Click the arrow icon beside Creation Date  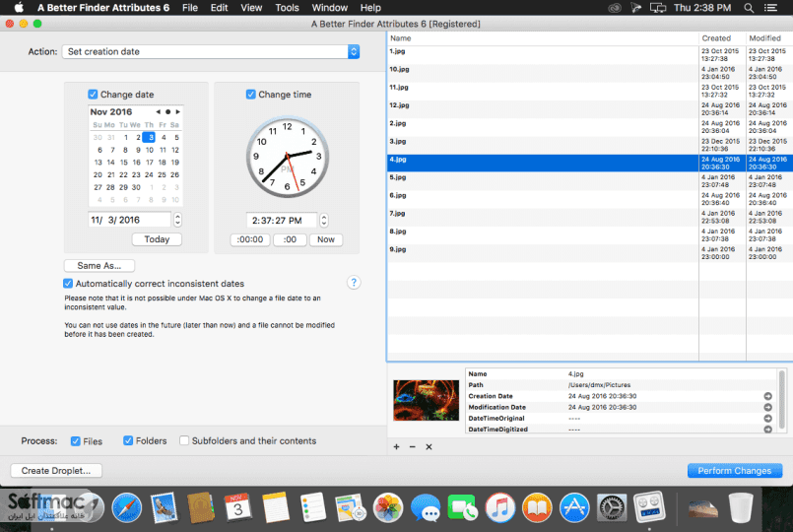click(x=767, y=396)
